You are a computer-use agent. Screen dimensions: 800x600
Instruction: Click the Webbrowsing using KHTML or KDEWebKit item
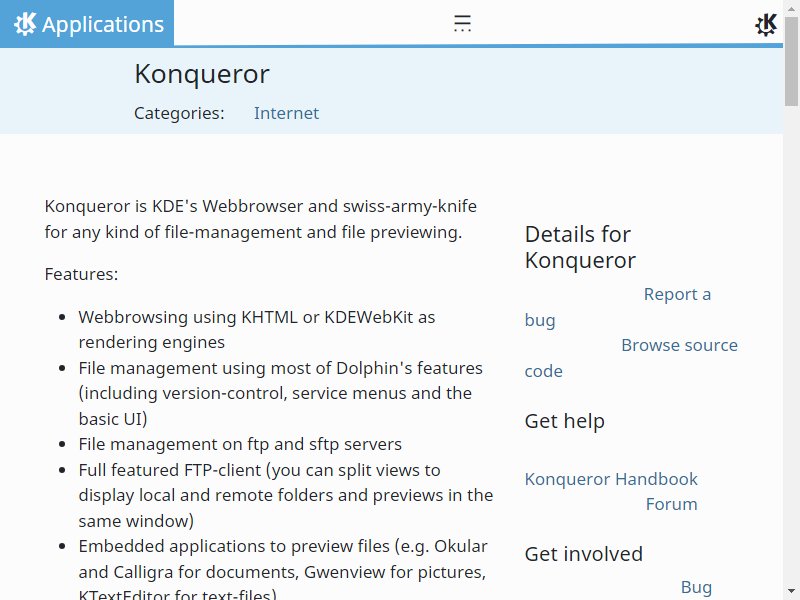(x=257, y=330)
